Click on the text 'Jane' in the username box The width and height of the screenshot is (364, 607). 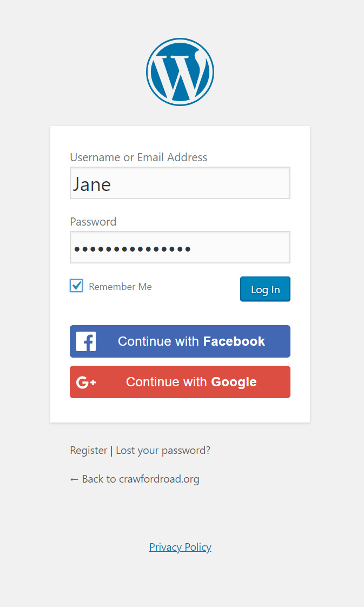click(x=92, y=184)
